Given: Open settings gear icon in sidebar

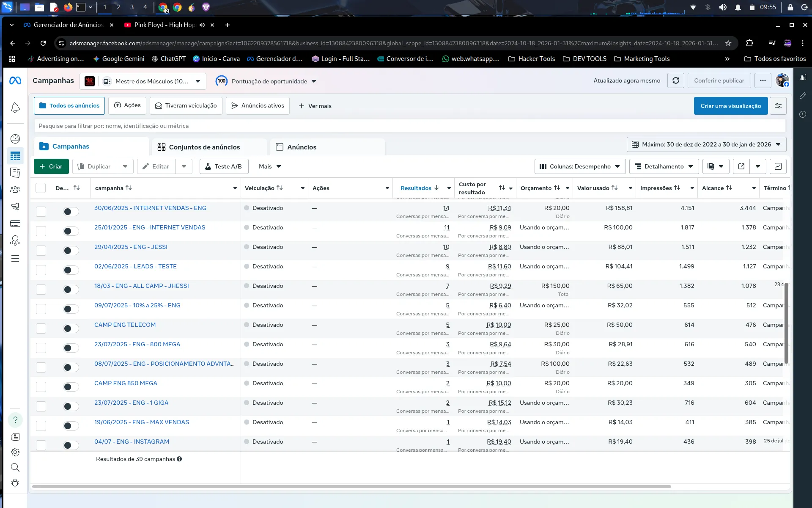Looking at the screenshot, I should pos(15,452).
